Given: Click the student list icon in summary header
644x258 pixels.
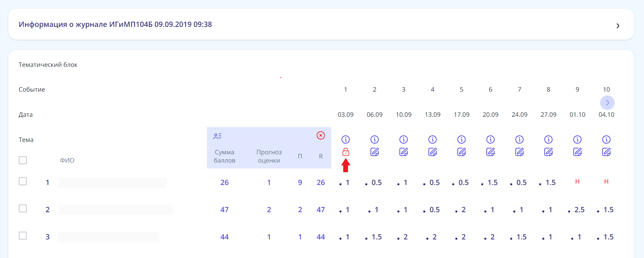Looking at the screenshot, I should point(217,136).
